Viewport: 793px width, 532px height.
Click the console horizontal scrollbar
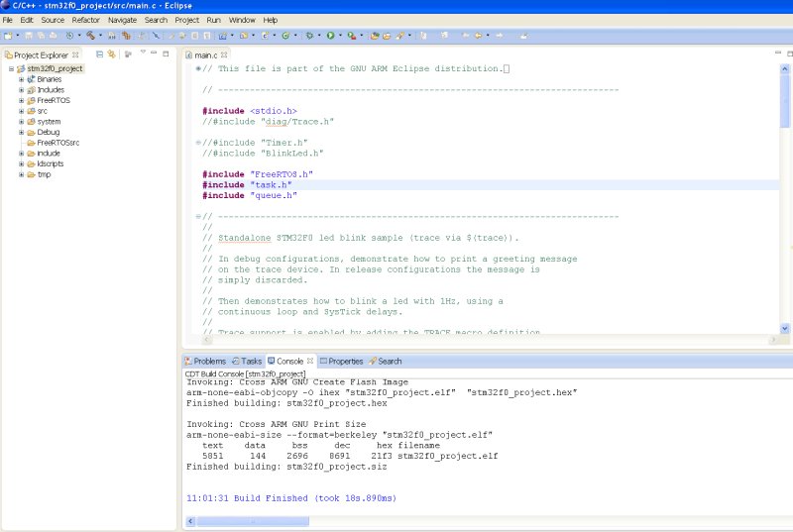[x=253, y=520]
